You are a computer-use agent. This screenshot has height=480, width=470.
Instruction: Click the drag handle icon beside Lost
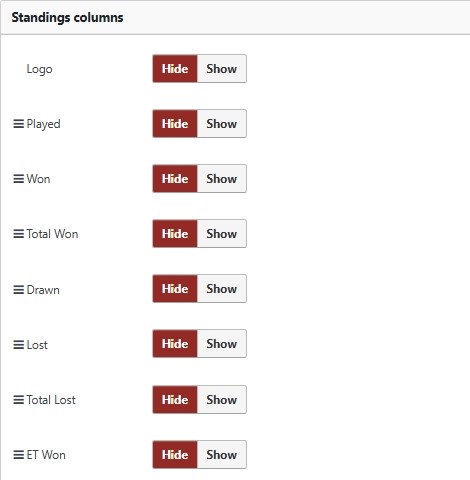click(x=19, y=345)
